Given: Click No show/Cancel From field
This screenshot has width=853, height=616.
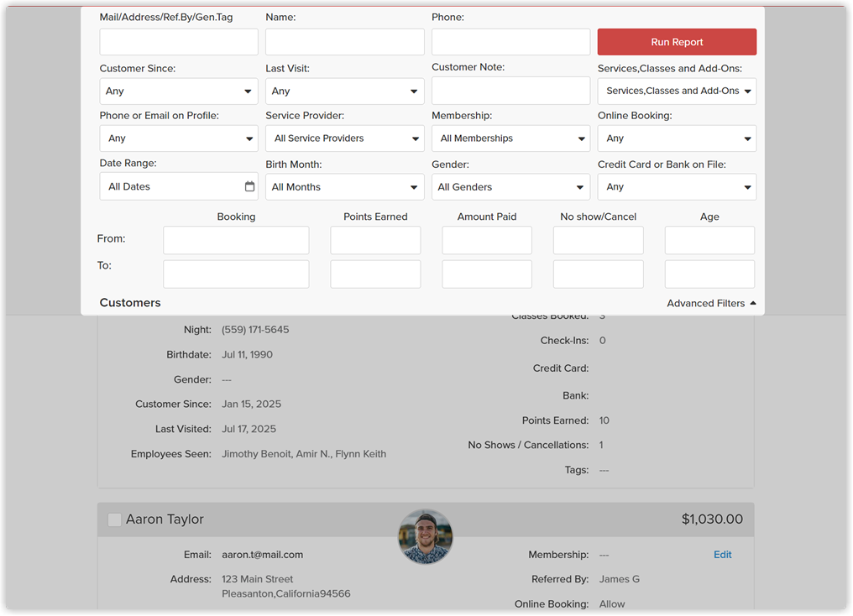Looking at the screenshot, I should (599, 240).
